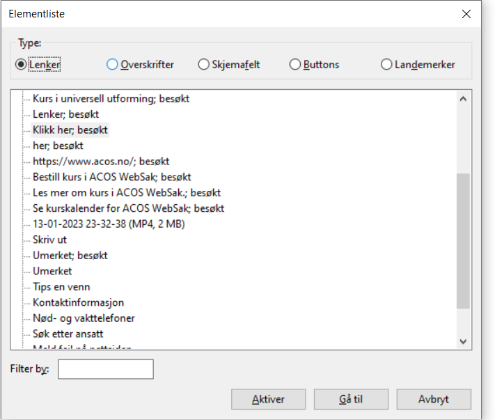Select the MP4 file link 13-01-2023 23-32-38
This screenshot has height=420, width=504.
[108, 224]
